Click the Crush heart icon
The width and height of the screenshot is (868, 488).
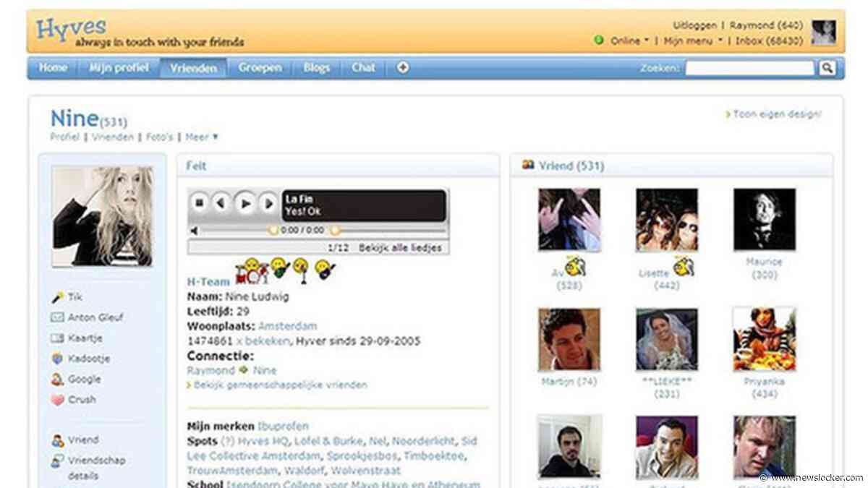(58, 399)
